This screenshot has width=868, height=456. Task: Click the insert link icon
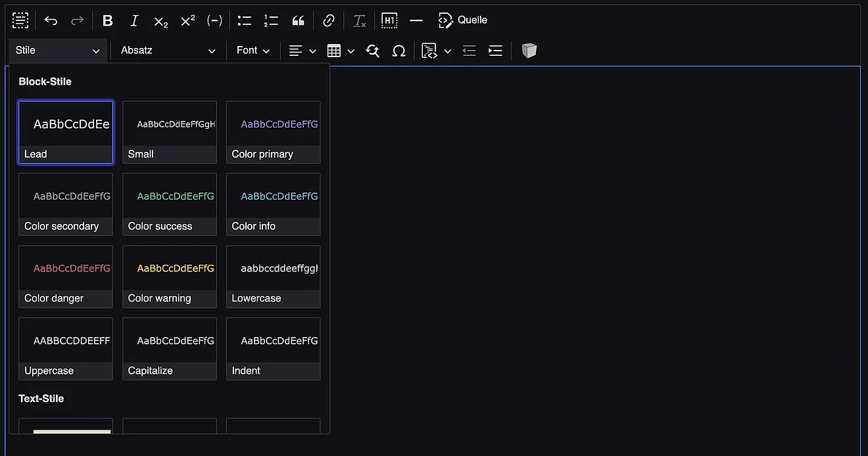329,20
